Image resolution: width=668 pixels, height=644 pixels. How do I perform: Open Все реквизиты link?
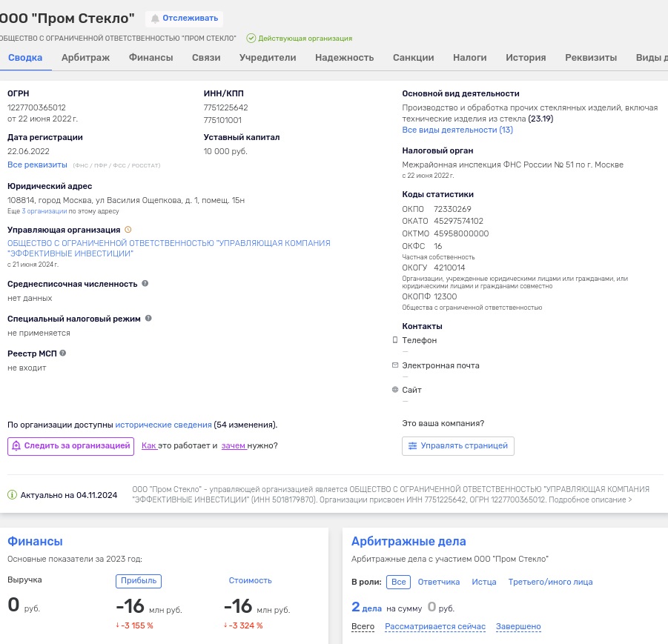click(x=38, y=165)
